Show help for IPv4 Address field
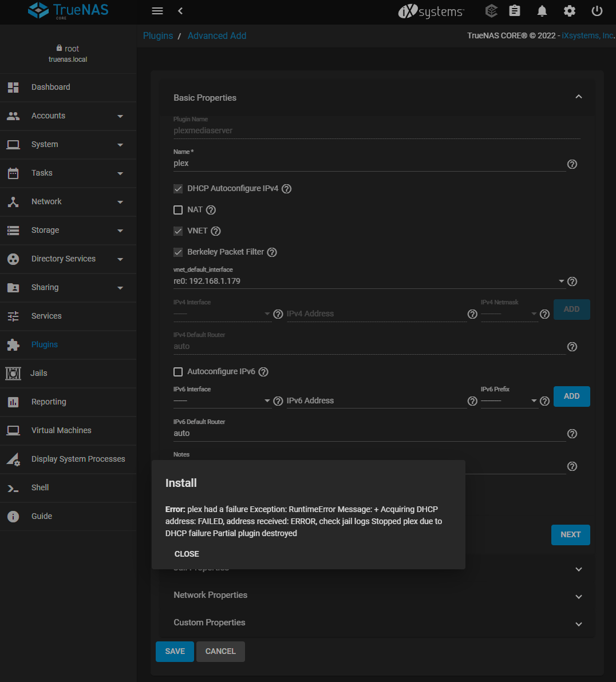 click(472, 314)
